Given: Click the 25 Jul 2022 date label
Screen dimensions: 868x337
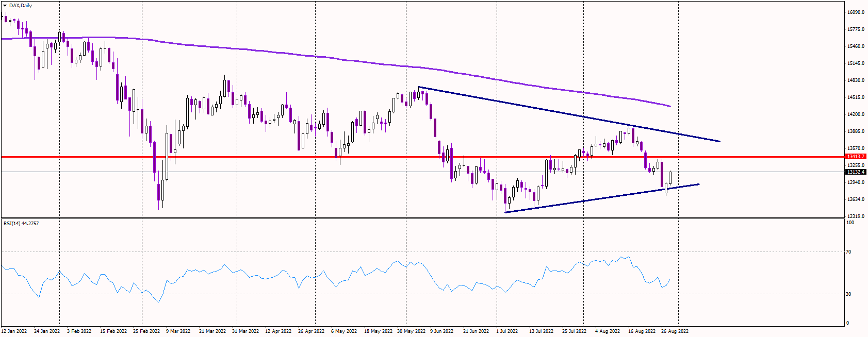Looking at the screenshot, I should point(575,331).
